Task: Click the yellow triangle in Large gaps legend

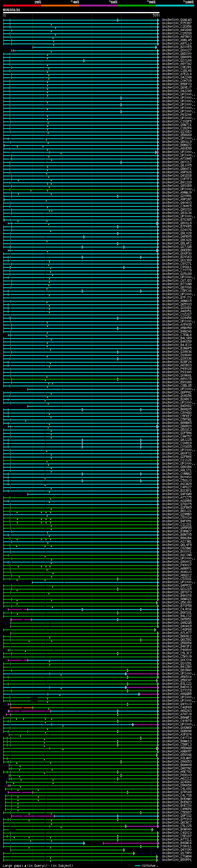Action: (x=25, y=865)
